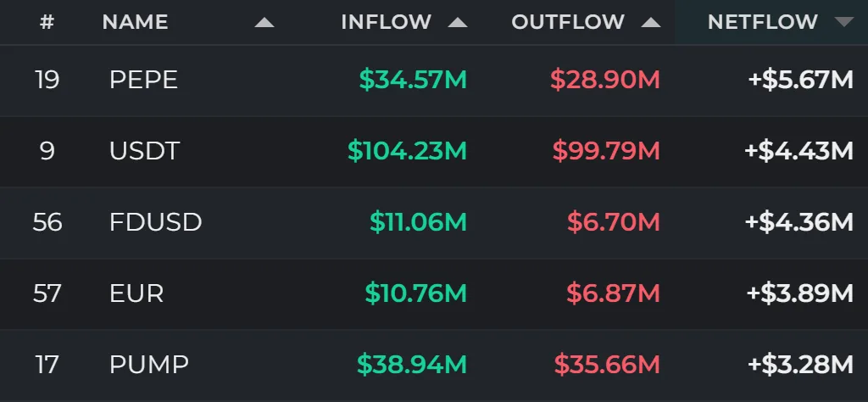The width and height of the screenshot is (868, 402).
Task: Click the NAME column header text
Action: point(135,22)
